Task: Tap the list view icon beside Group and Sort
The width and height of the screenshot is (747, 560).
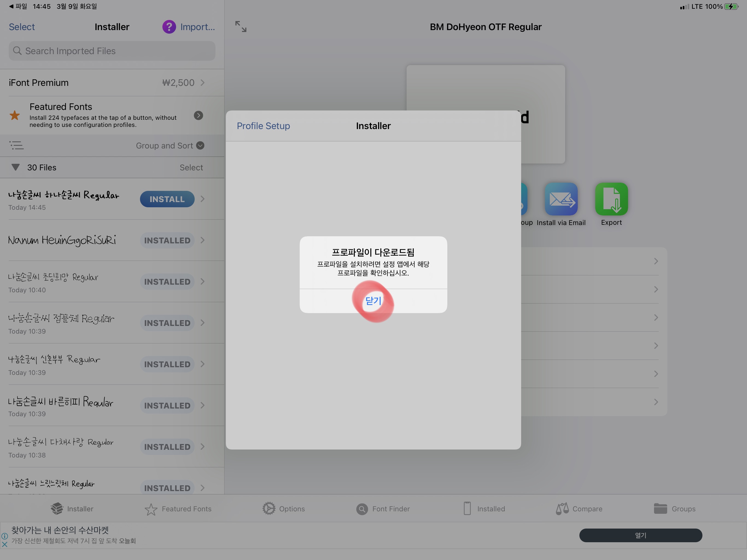Action: coord(16,145)
